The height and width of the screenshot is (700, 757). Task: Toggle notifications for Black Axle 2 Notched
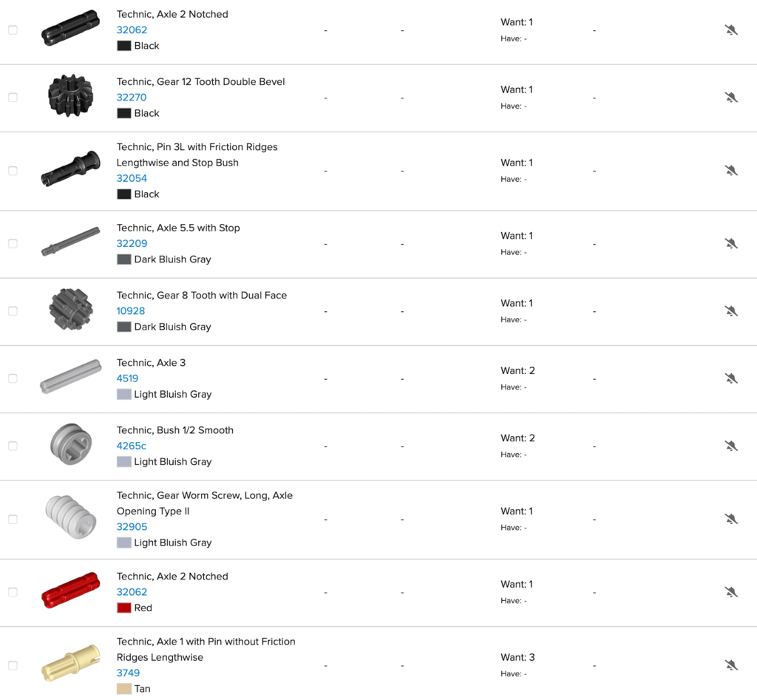coord(731,30)
